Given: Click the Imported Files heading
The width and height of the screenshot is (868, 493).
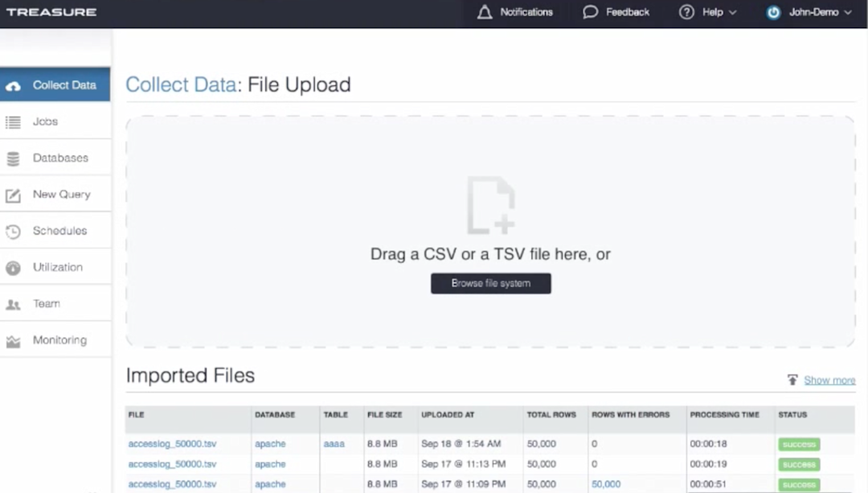Looking at the screenshot, I should (190, 376).
